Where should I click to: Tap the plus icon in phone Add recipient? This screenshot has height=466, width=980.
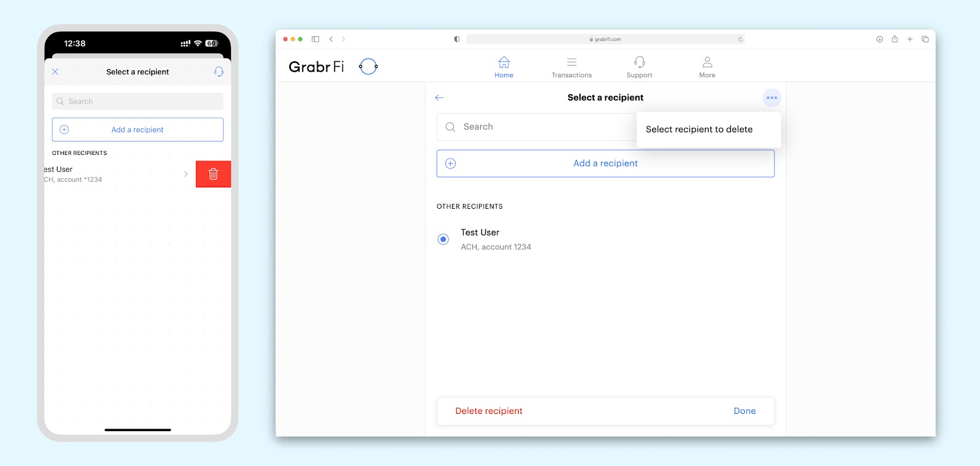(64, 130)
